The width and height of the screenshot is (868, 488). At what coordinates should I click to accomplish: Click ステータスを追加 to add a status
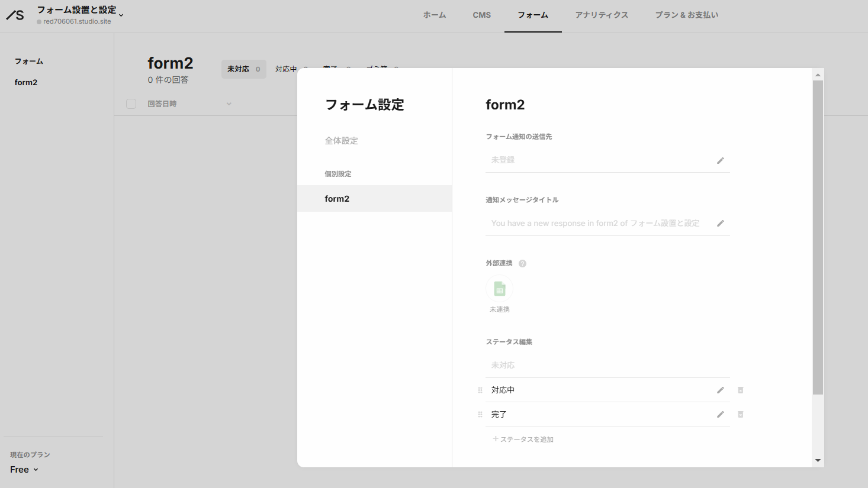pyautogui.click(x=523, y=439)
